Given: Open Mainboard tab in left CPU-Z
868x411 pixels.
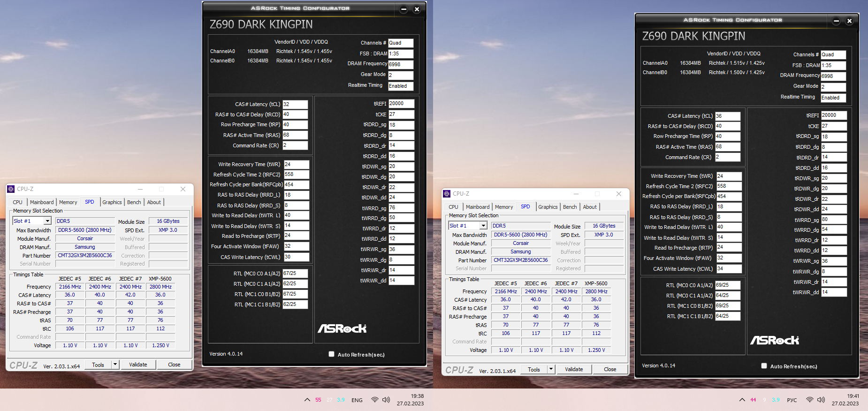Looking at the screenshot, I should (42, 202).
